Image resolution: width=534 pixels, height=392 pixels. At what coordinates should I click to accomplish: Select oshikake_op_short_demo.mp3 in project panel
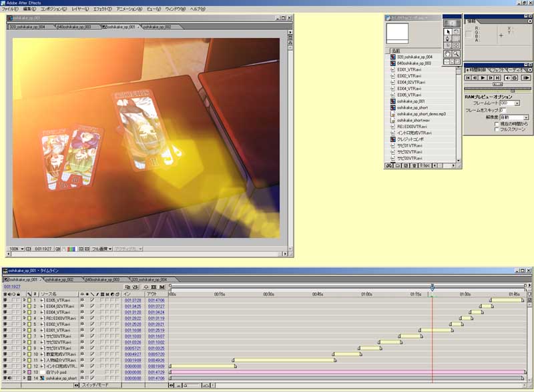tap(421, 114)
